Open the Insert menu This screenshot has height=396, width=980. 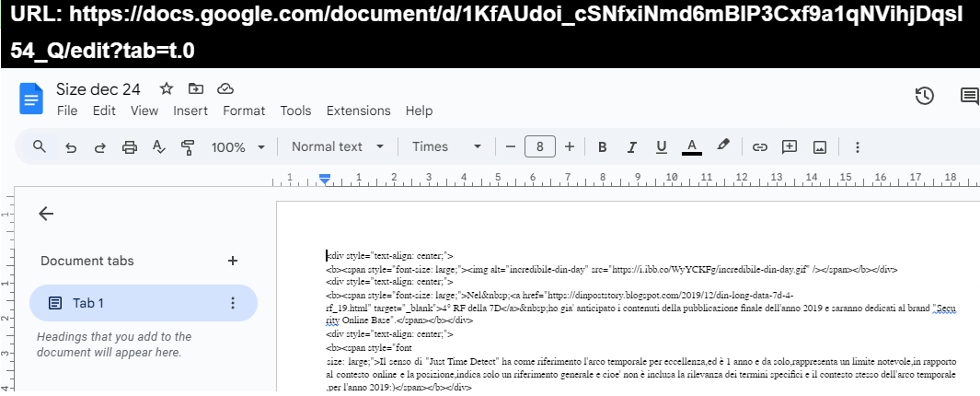click(x=190, y=111)
